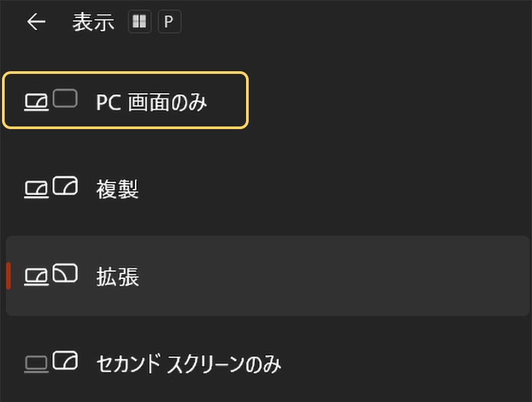Choose 複製 to duplicate the display
This screenshot has height=402, width=532.
[118, 190]
